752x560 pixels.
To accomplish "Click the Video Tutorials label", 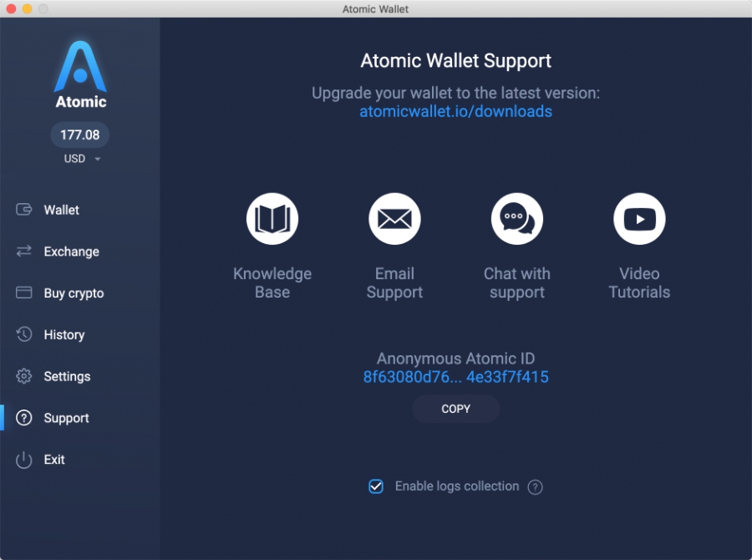I will [x=639, y=283].
